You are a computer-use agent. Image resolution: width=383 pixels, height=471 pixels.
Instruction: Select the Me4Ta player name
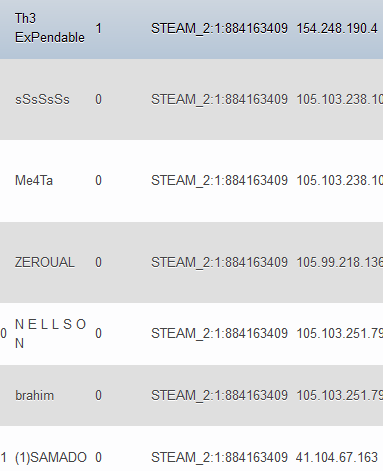34,180
